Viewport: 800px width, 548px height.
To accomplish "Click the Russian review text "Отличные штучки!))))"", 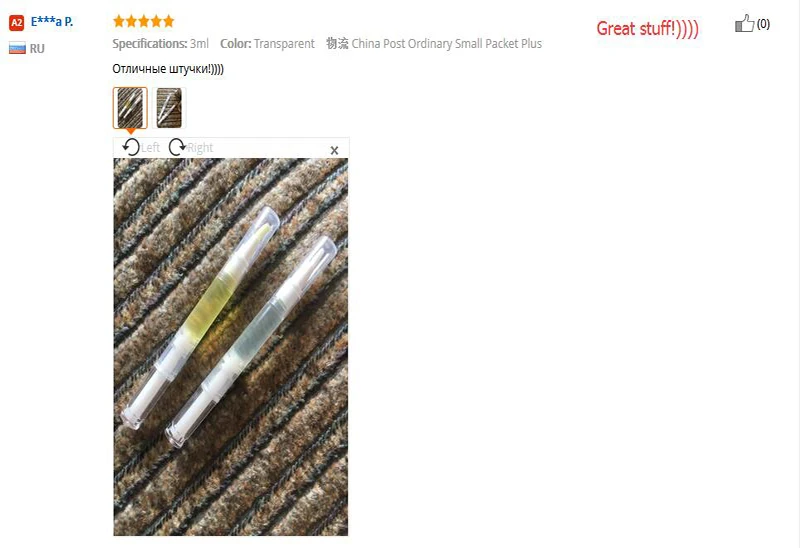I will (x=168, y=69).
